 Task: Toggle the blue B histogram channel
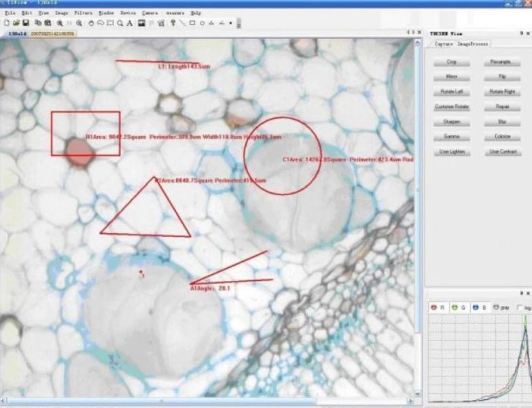pyautogui.click(x=480, y=307)
